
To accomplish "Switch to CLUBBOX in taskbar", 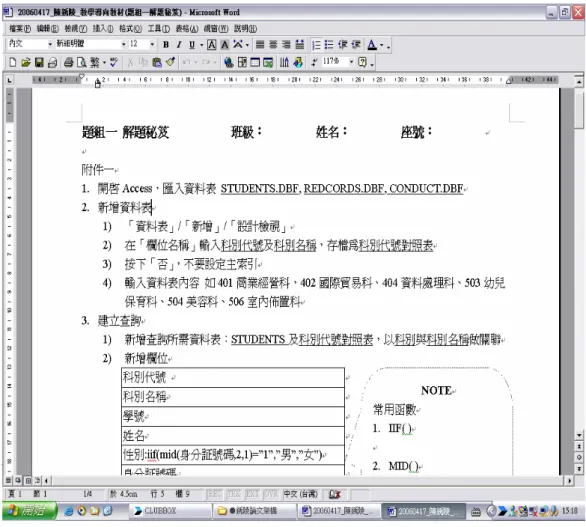I will pos(170,511).
